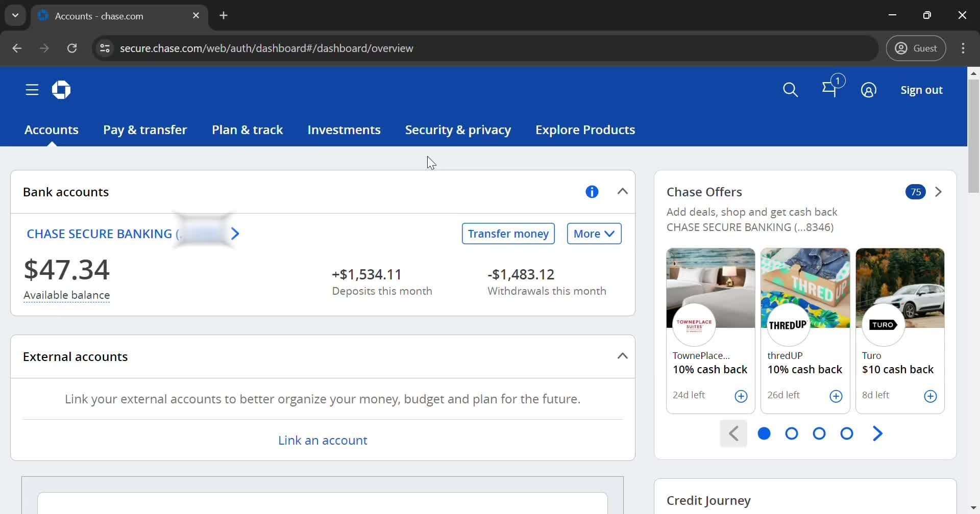Collapse the Bank accounts section
This screenshot has height=514, width=980.
[622, 192]
